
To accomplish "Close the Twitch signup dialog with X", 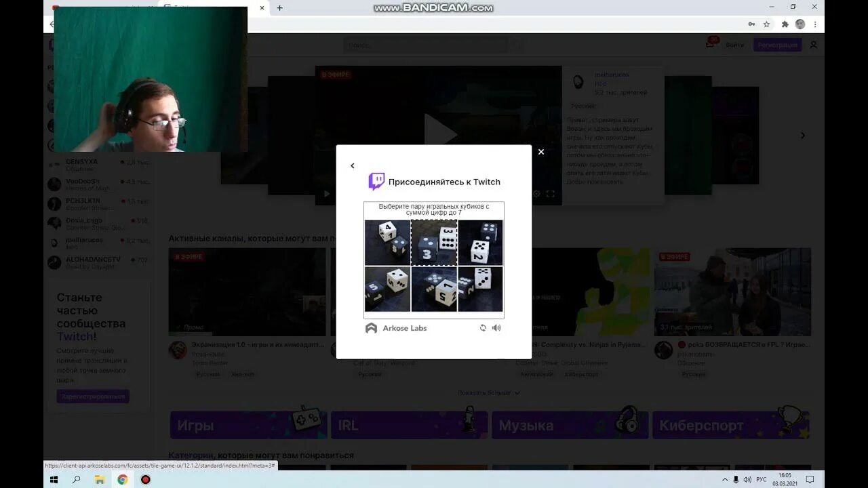I will (541, 152).
